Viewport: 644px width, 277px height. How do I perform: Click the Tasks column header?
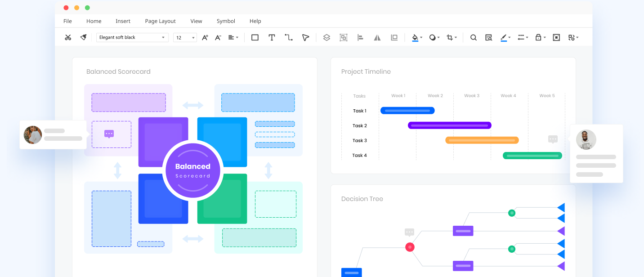359,96
